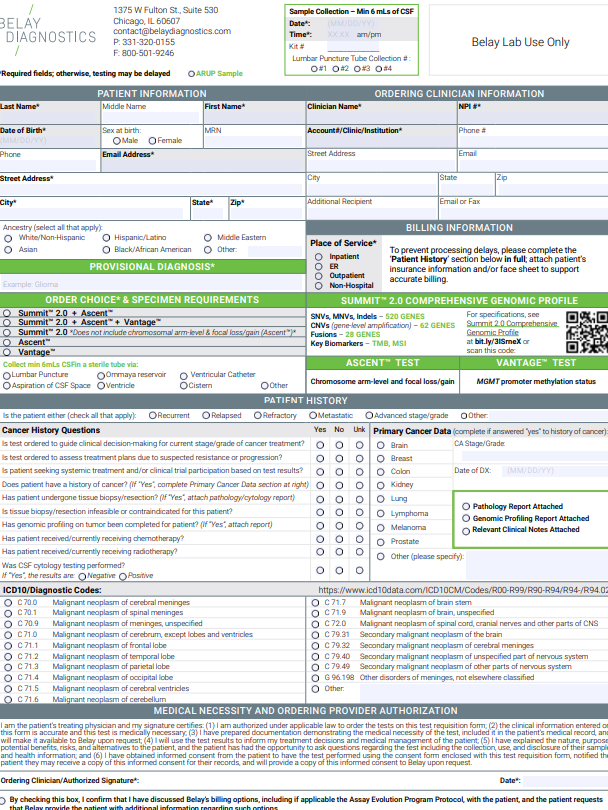608x810 pixels.
Task: Click the QR code for Summit 2.0 specifications
Action: point(586,329)
